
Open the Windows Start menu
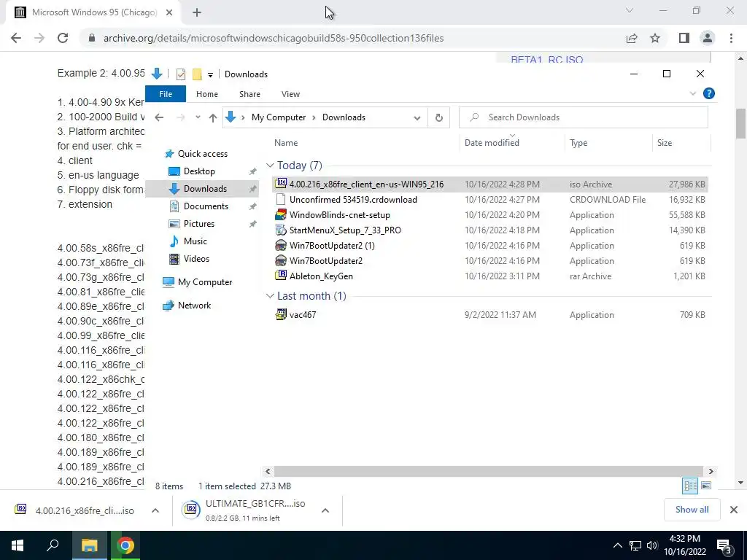(18, 545)
